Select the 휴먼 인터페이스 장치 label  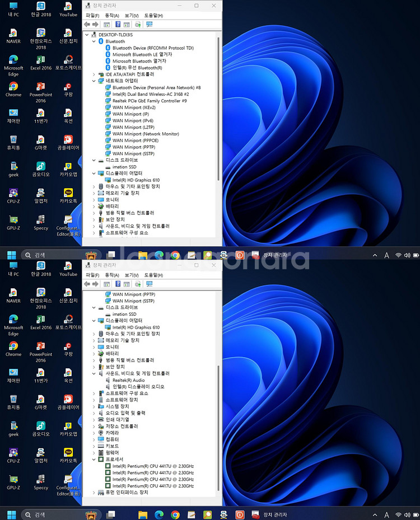[x=127, y=493]
